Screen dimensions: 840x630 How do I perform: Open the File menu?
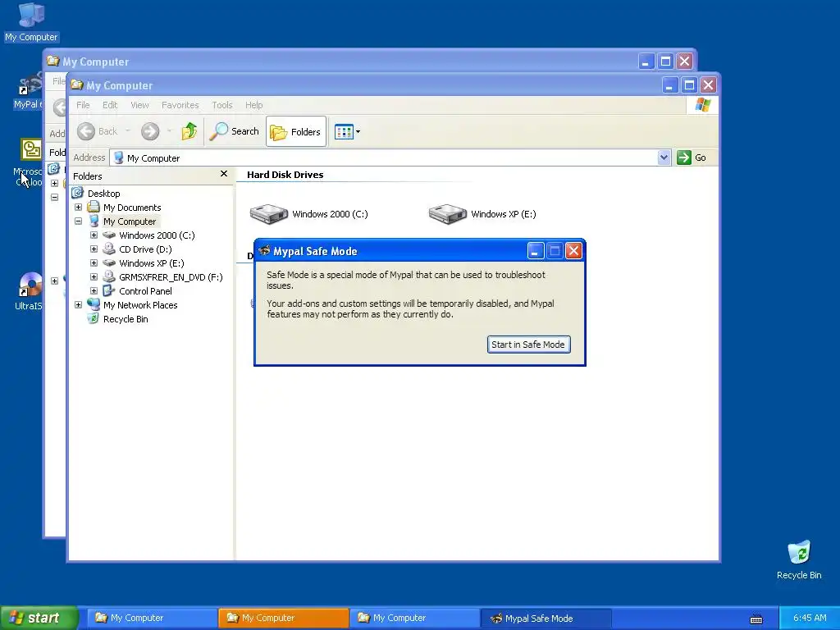[x=83, y=105]
